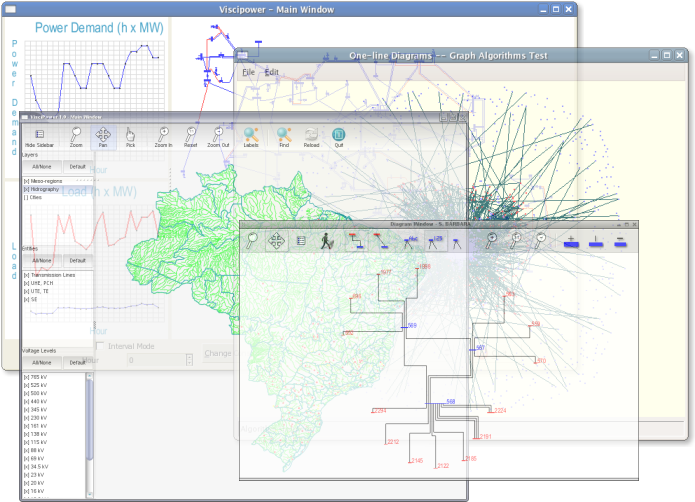Click zoom in magnifier in Diagram Window
This screenshot has height=502, width=695.
(x=492, y=241)
